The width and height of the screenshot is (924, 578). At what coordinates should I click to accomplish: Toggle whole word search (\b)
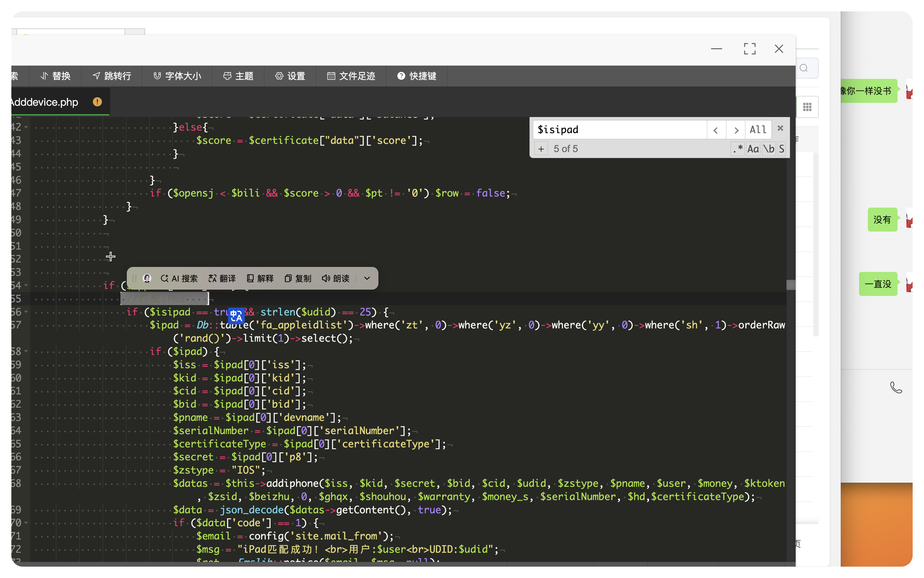(769, 149)
